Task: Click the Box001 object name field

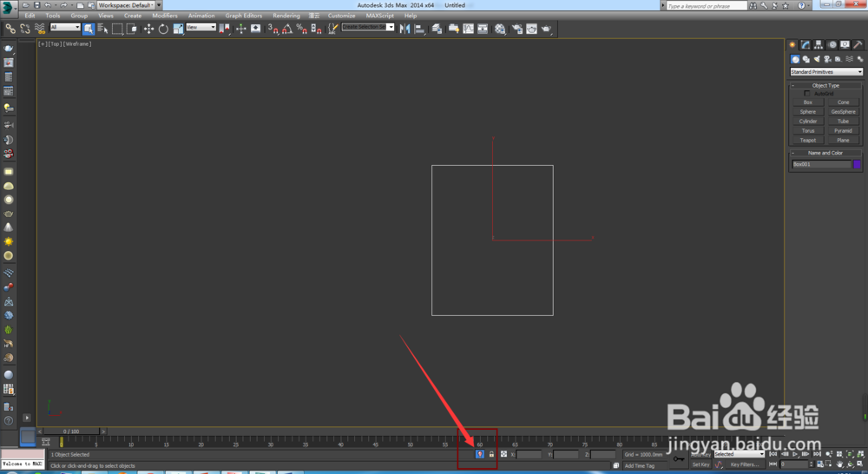Action: click(x=821, y=164)
